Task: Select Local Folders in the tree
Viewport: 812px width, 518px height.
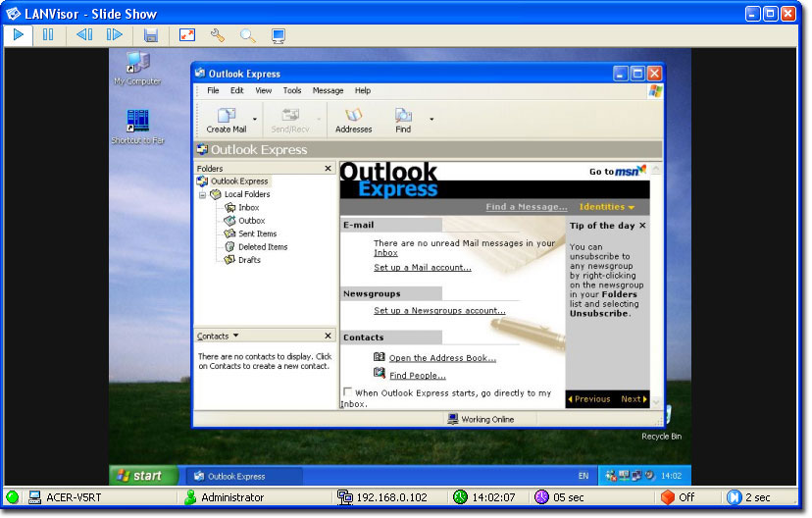Action: click(x=246, y=194)
